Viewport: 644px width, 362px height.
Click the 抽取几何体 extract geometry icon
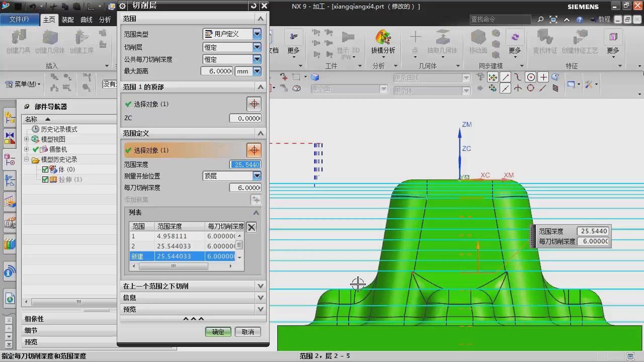[x=442, y=39]
